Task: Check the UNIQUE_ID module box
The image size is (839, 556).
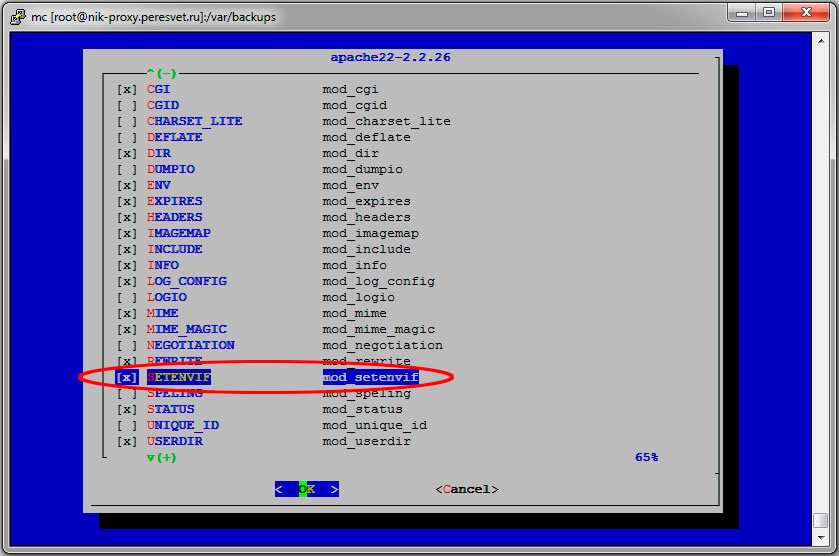Action: pos(127,425)
